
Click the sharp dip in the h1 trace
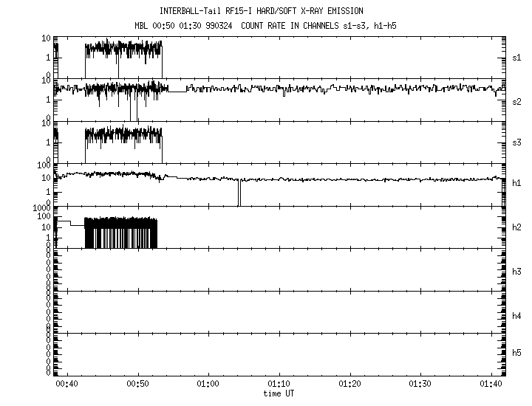click(x=239, y=193)
